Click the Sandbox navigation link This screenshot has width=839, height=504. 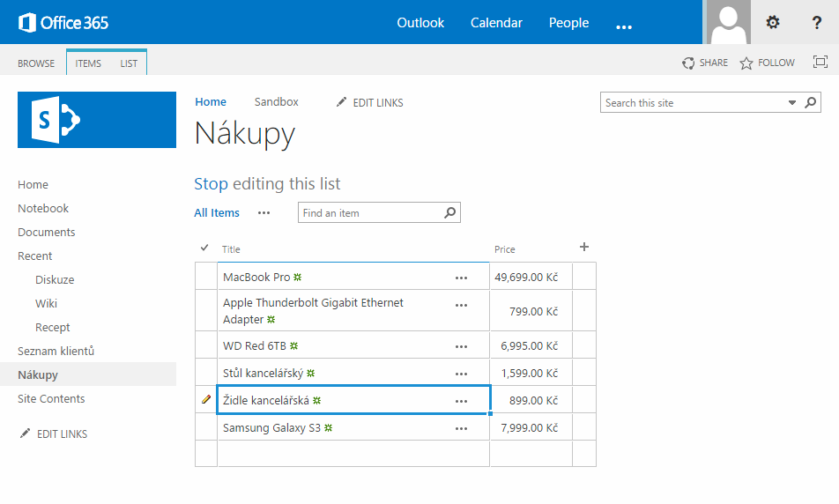276,101
